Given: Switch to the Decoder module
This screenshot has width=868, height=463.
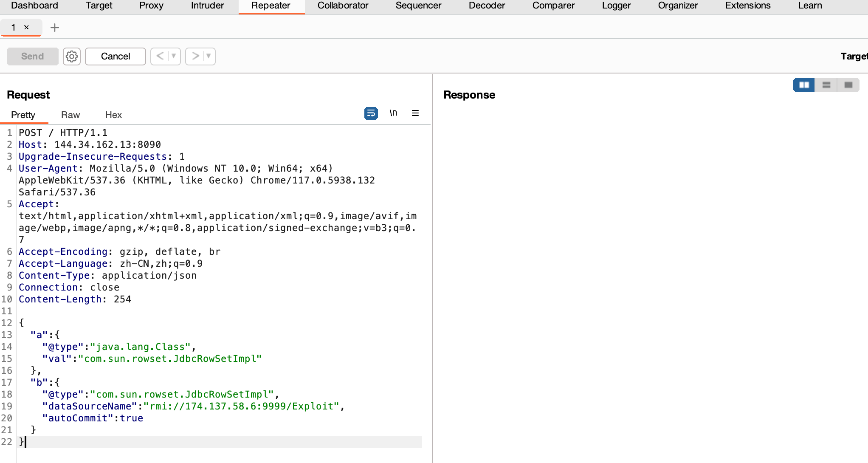Looking at the screenshot, I should pos(486,6).
